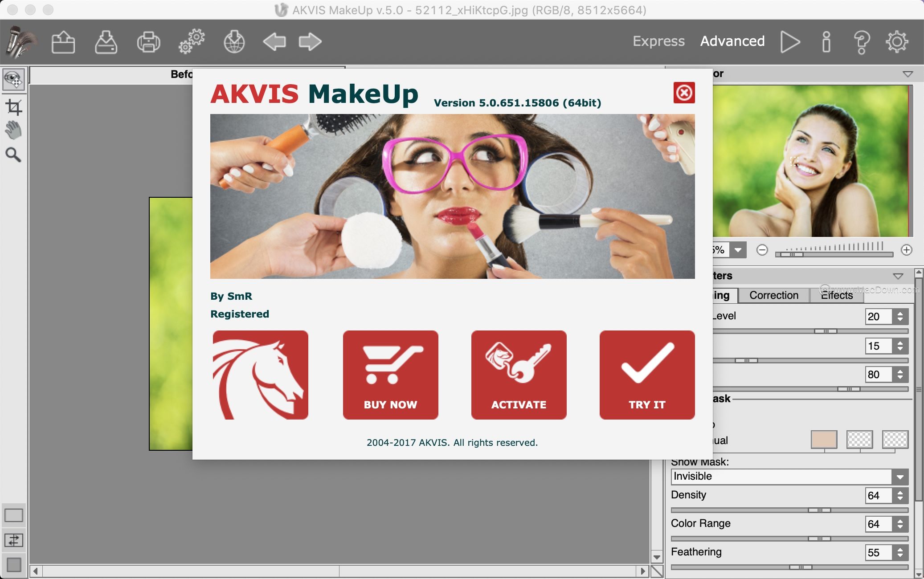Click the swap before/after view icon
Screen dimensions: 924x579
pos(14,540)
